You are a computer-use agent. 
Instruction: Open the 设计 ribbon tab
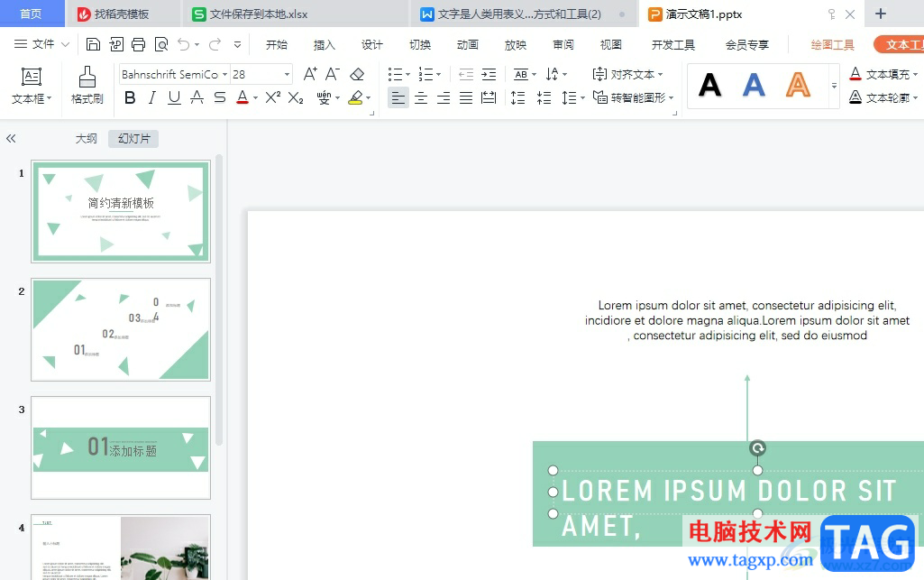click(x=371, y=45)
